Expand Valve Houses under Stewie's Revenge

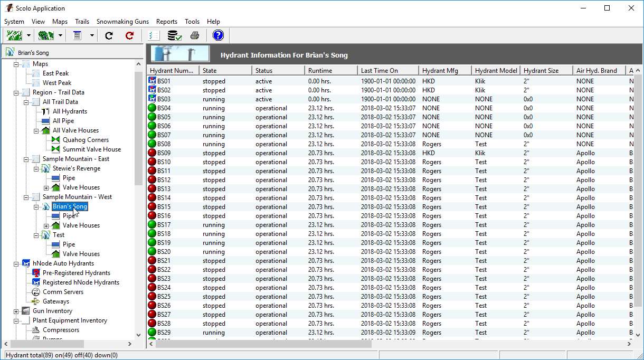(x=46, y=187)
